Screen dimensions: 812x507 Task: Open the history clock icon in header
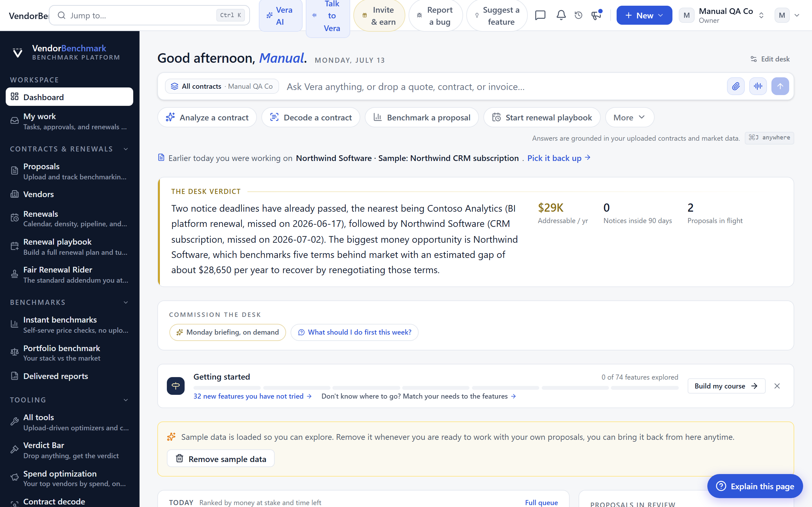579,15
